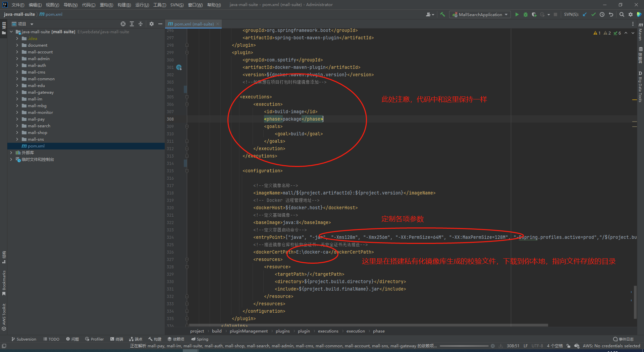The width and height of the screenshot is (644, 352).
Task: Open the Subversion tool window tab
Action: point(23,339)
